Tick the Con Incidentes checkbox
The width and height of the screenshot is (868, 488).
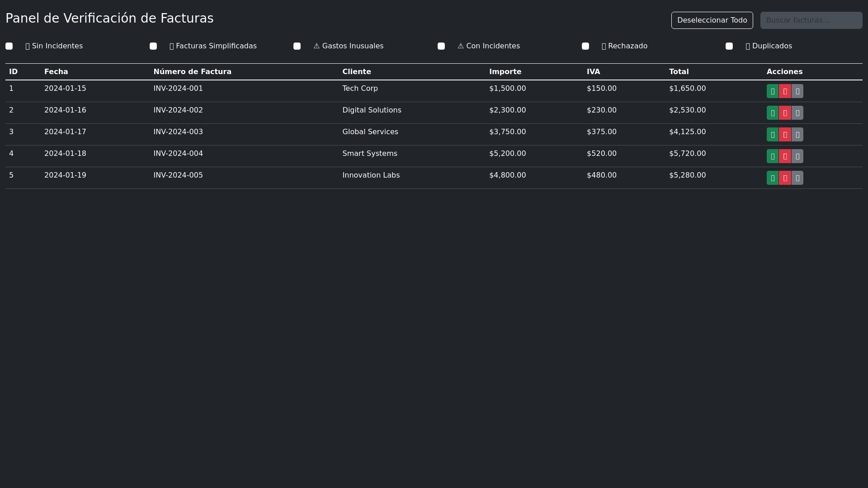(441, 46)
